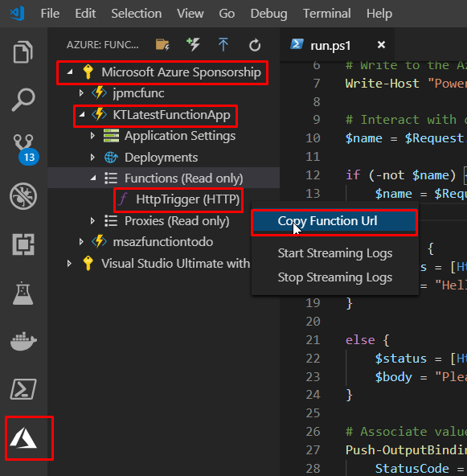Close the run.ps1 tab
467x476 pixels.
381,45
